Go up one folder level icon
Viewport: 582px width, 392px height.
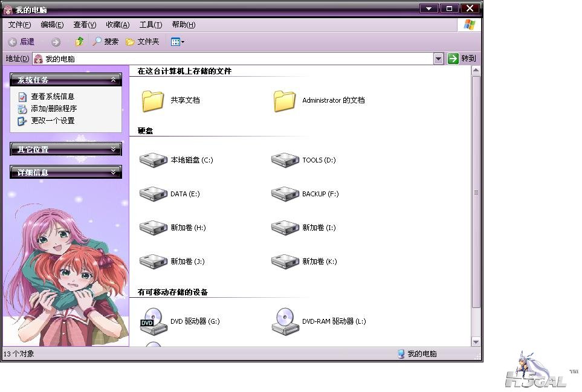click(79, 42)
